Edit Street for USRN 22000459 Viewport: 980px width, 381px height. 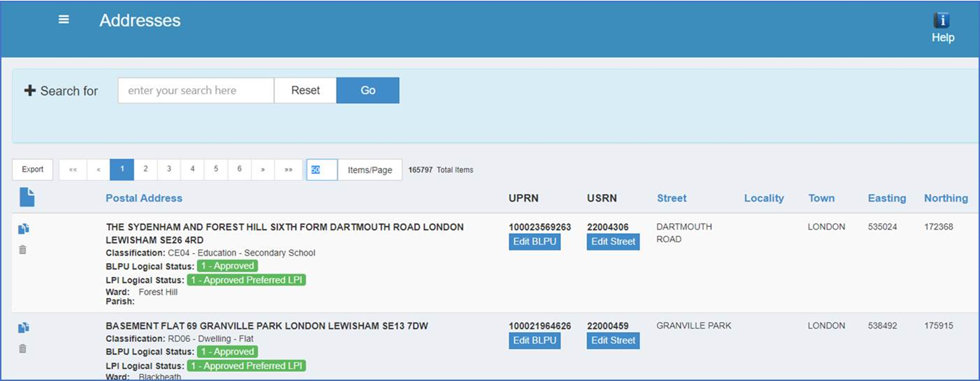(x=613, y=341)
